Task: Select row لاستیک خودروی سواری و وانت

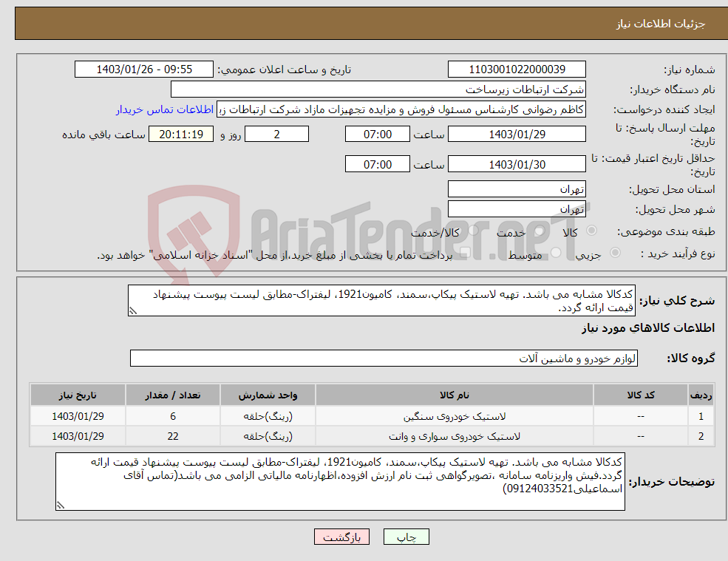Action: tap(372, 436)
